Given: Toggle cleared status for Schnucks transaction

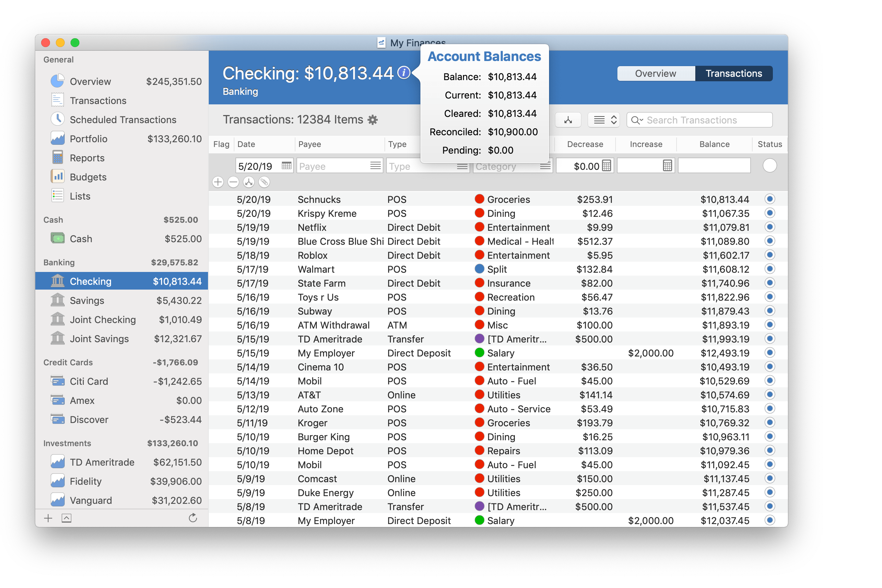Looking at the screenshot, I should point(770,199).
